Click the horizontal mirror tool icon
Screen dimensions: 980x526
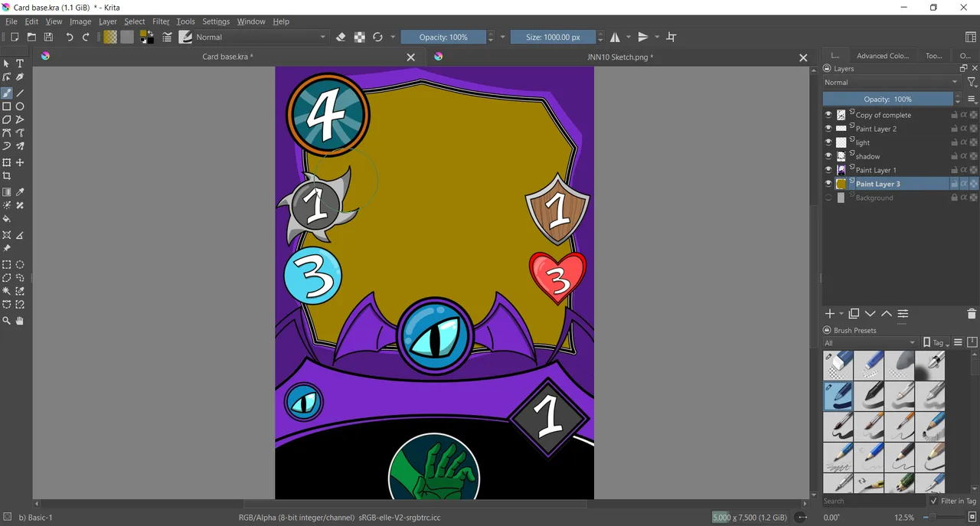(x=616, y=37)
